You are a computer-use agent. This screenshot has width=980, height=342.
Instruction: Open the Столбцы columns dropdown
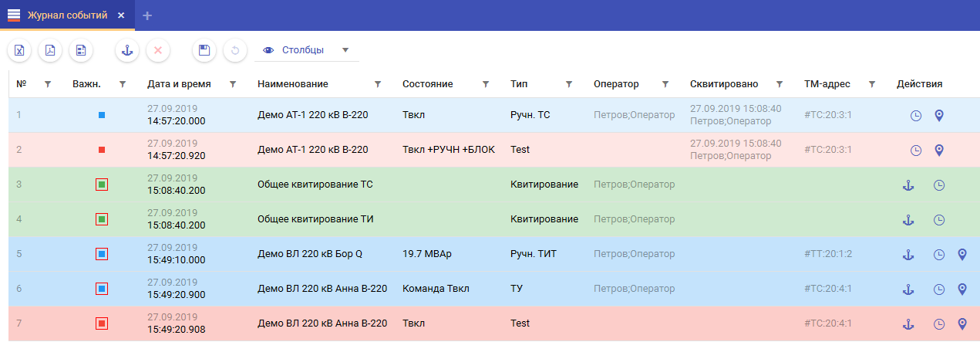point(307,50)
